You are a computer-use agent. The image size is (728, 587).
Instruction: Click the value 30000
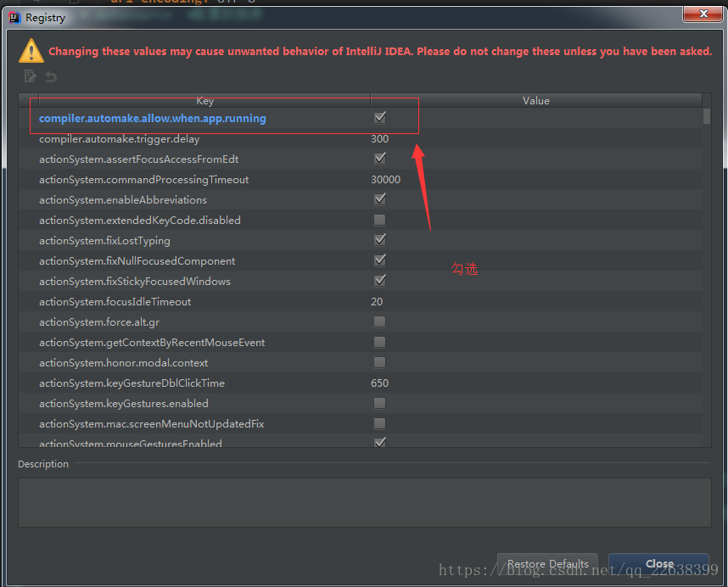385,180
